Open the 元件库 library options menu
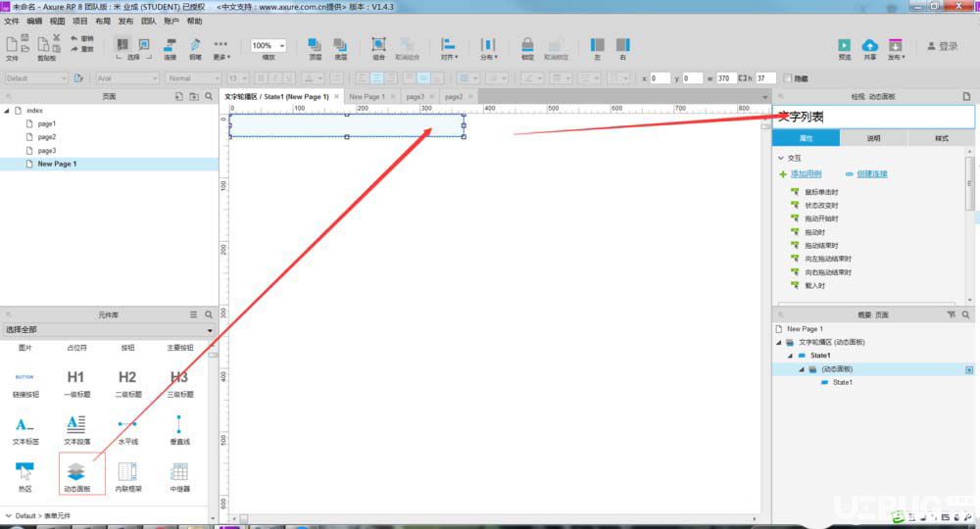 [x=193, y=314]
